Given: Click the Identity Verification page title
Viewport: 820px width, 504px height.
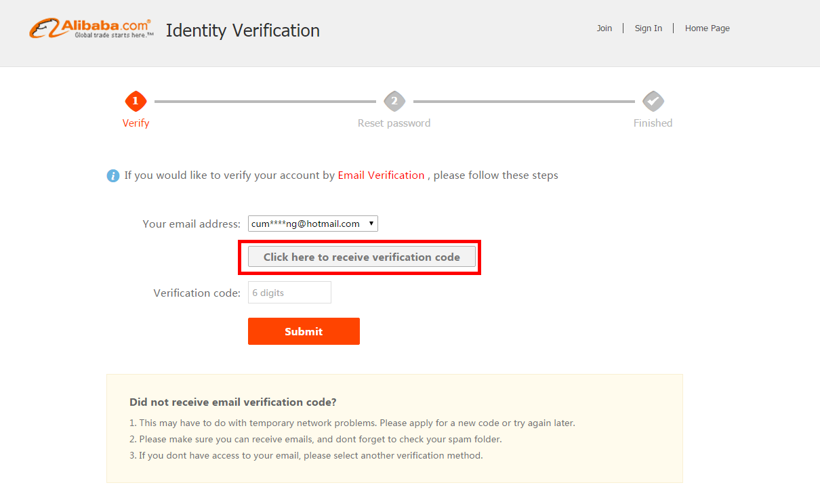Looking at the screenshot, I should tap(243, 30).
